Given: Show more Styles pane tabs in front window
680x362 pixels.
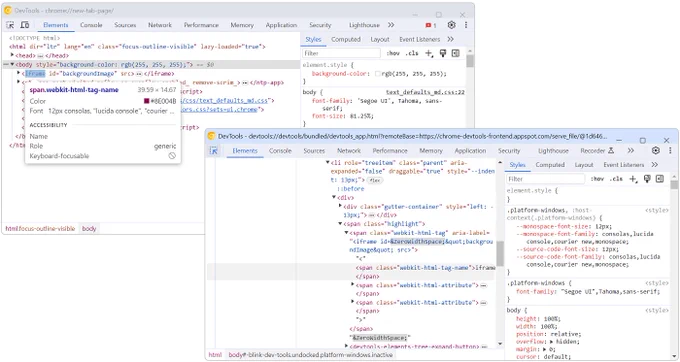Looking at the screenshot, I should [x=654, y=165].
